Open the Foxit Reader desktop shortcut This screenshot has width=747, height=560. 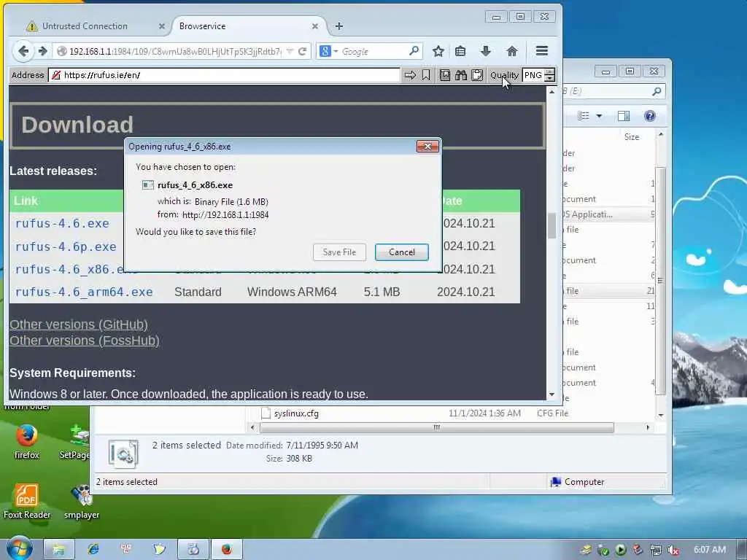click(27, 501)
